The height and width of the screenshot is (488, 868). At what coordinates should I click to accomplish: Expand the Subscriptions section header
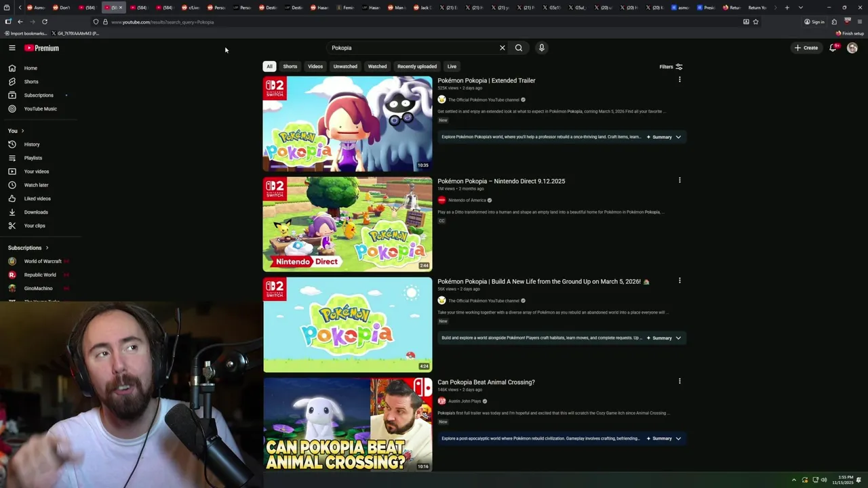[x=28, y=248]
